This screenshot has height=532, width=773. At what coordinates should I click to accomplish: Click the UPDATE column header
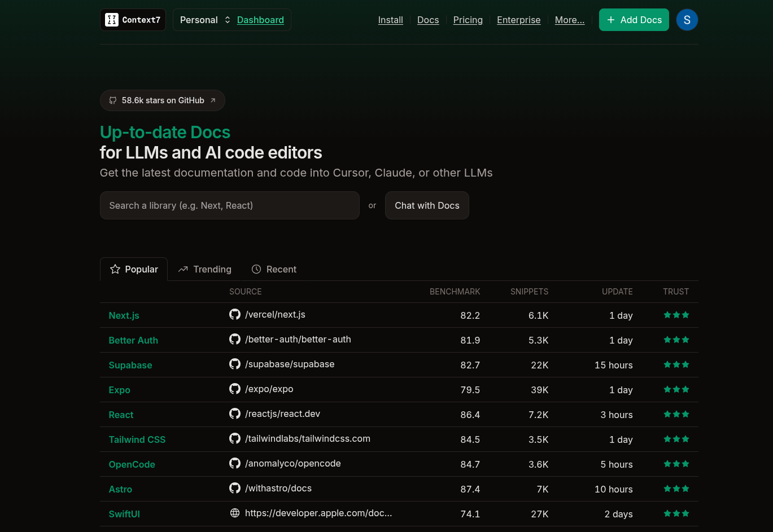tap(617, 292)
